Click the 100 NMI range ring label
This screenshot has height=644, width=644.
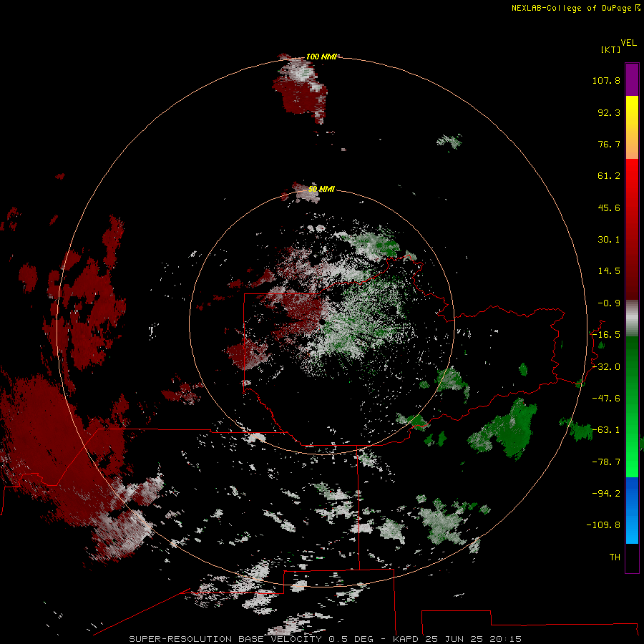click(x=321, y=57)
